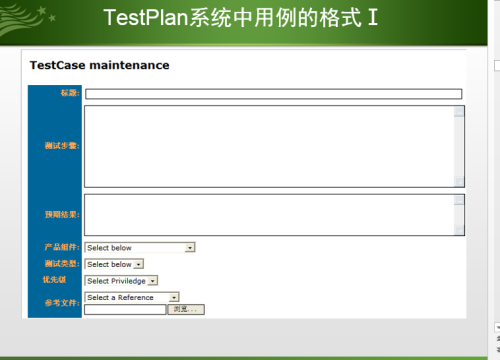This screenshot has width=500, height=360.
Task: Click the 测试步骤 label
Action: [62, 146]
